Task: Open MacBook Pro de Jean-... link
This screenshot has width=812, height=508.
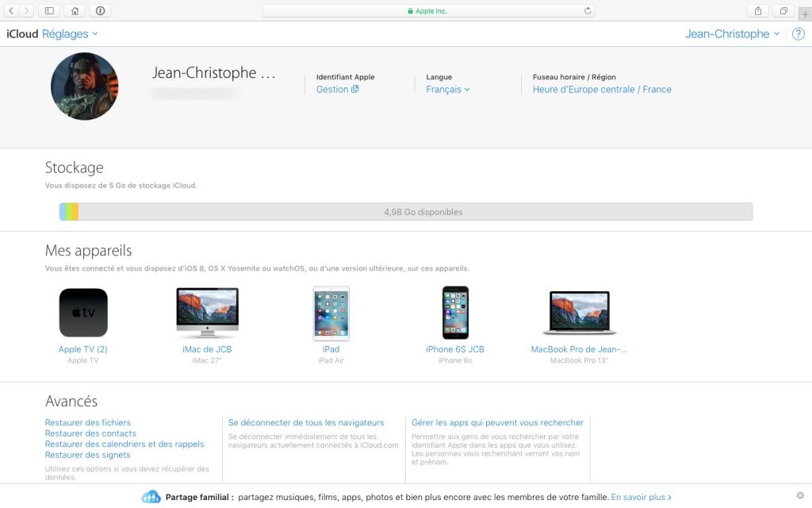Action: (x=579, y=349)
